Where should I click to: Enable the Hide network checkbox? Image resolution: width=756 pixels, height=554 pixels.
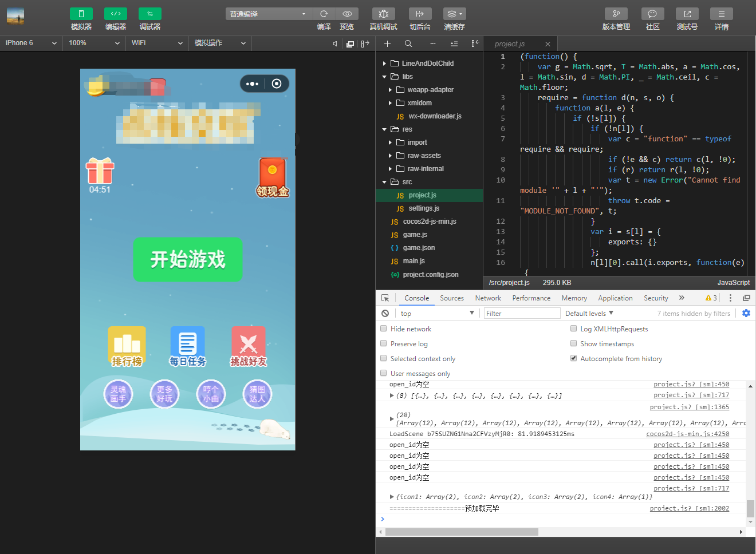point(384,329)
